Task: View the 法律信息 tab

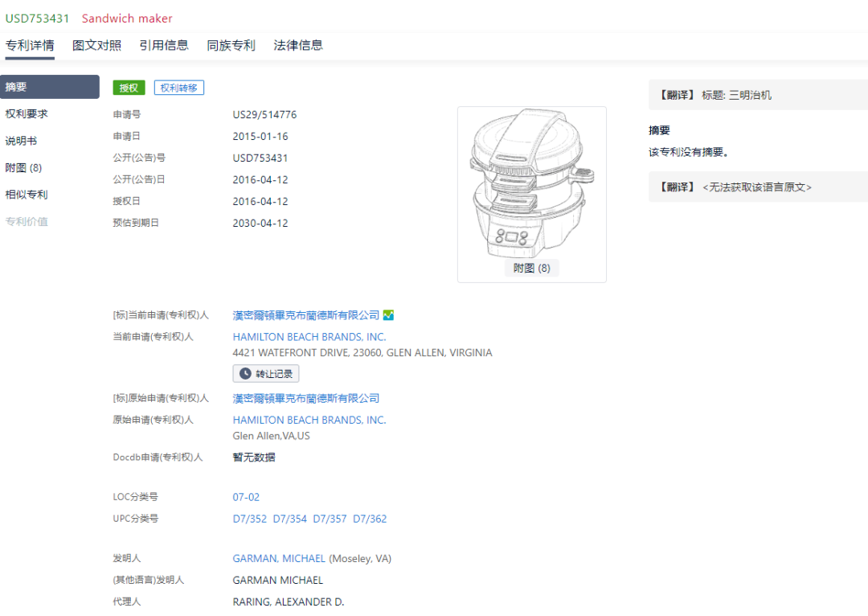Action: click(x=298, y=45)
